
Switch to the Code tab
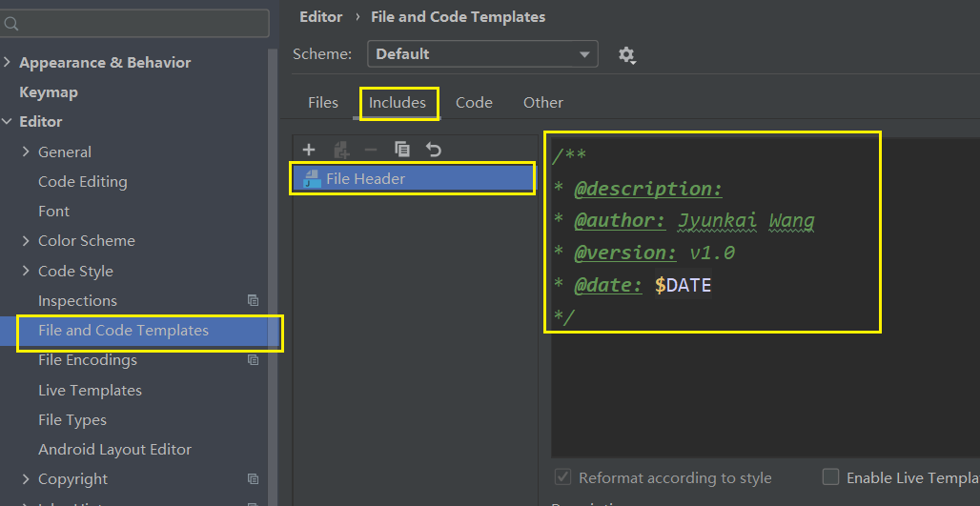tap(474, 103)
